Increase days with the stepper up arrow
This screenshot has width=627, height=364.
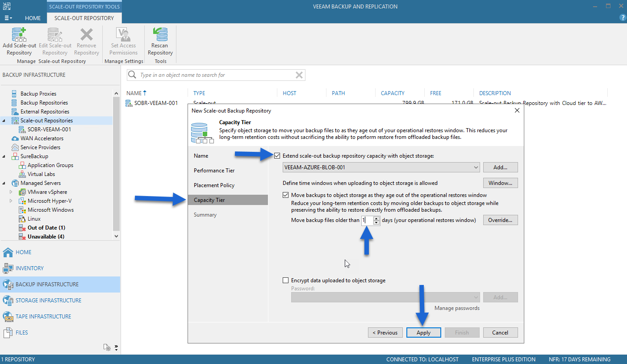coord(376,218)
